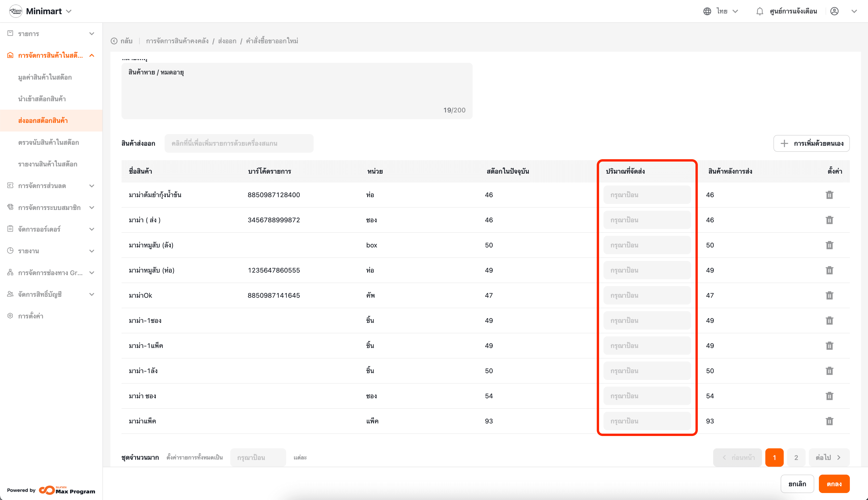Open the user account profile icon

[834, 11]
